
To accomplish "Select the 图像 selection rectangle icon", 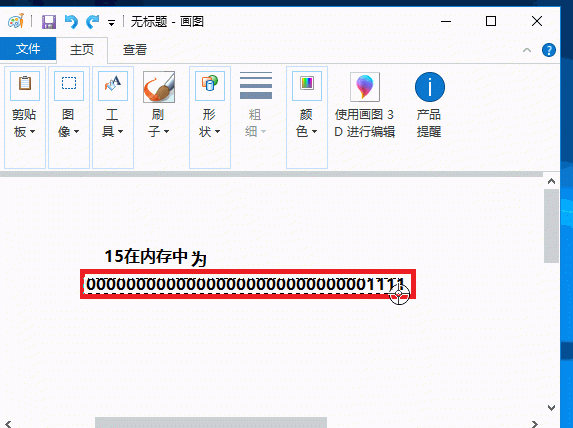I will pyautogui.click(x=69, y=86).
